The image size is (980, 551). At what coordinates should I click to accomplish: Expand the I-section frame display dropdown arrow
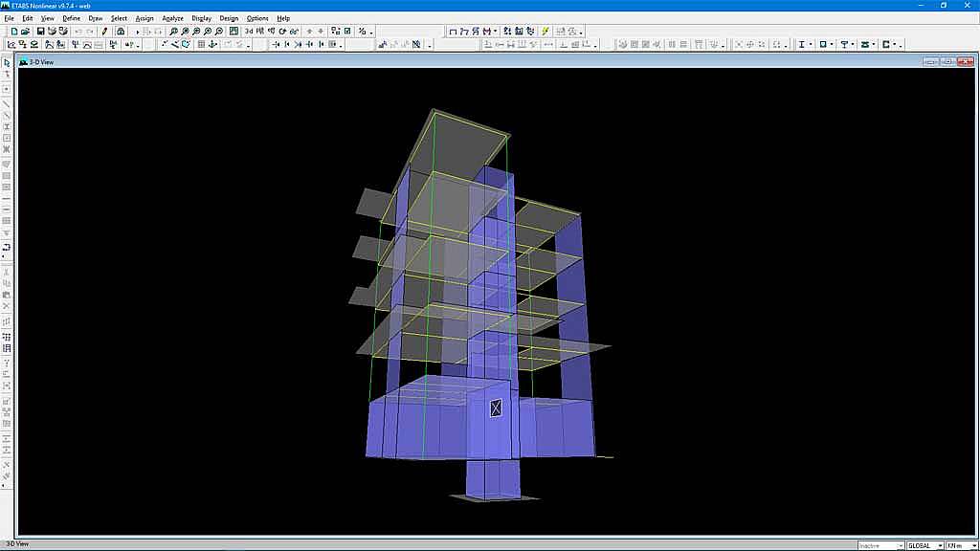tap(811, 45)
